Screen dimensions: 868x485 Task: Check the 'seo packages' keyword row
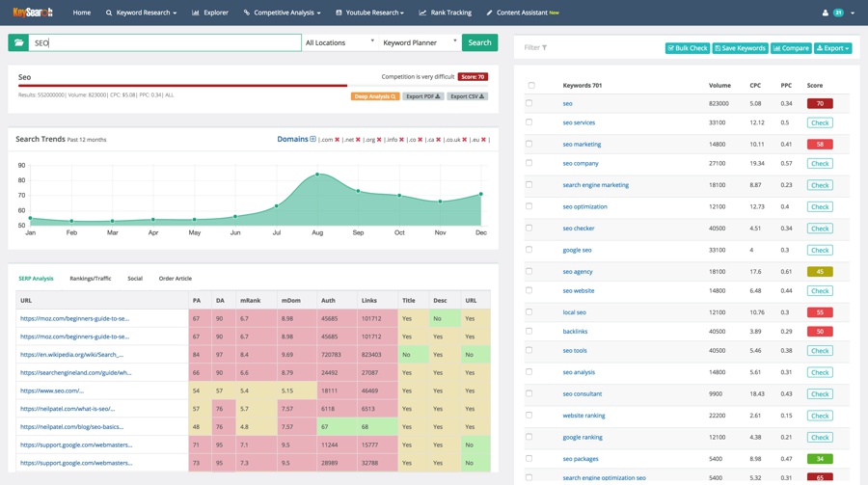tap(529, 458)
